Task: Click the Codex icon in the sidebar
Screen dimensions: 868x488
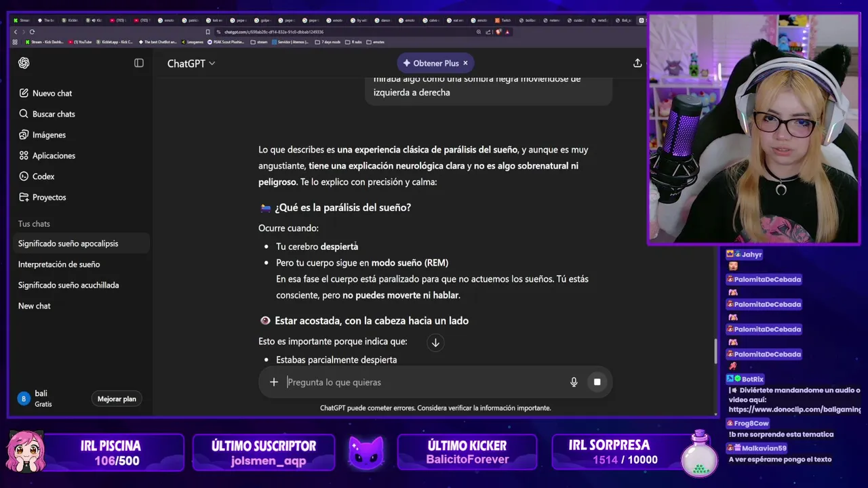Action: 24,176
